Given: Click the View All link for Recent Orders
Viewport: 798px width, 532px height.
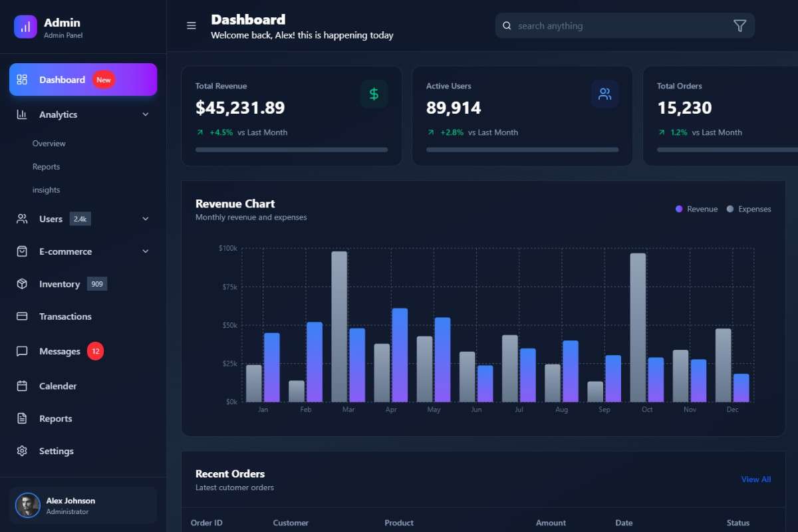Looking at the screenshot, I should point(756,479).
